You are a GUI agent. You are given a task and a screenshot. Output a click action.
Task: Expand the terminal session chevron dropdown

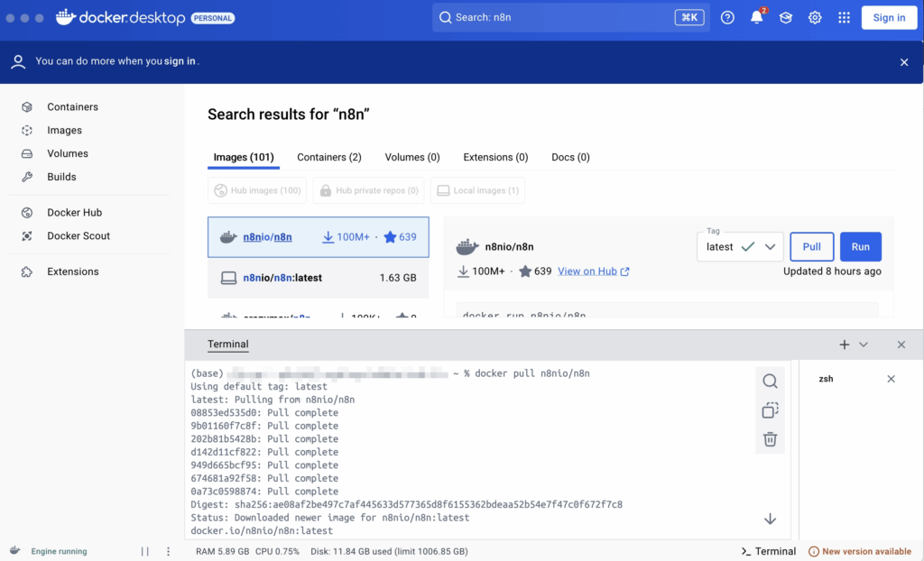pyautogui.click(x=864, y=345)
